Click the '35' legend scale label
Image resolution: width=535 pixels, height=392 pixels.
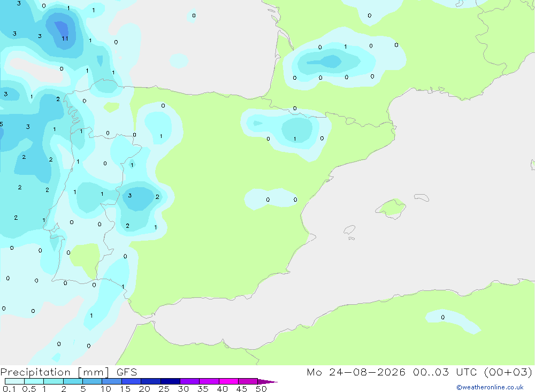tap(203, 389)
